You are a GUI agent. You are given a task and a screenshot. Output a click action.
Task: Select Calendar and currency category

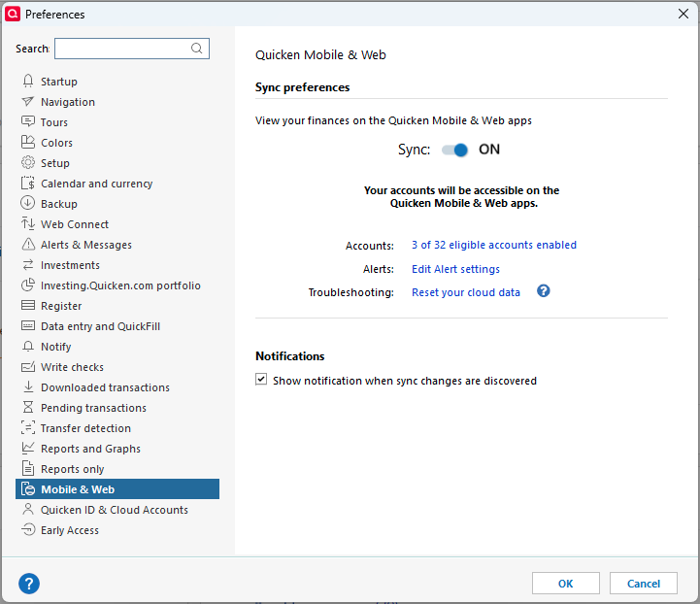click(97, 184)
